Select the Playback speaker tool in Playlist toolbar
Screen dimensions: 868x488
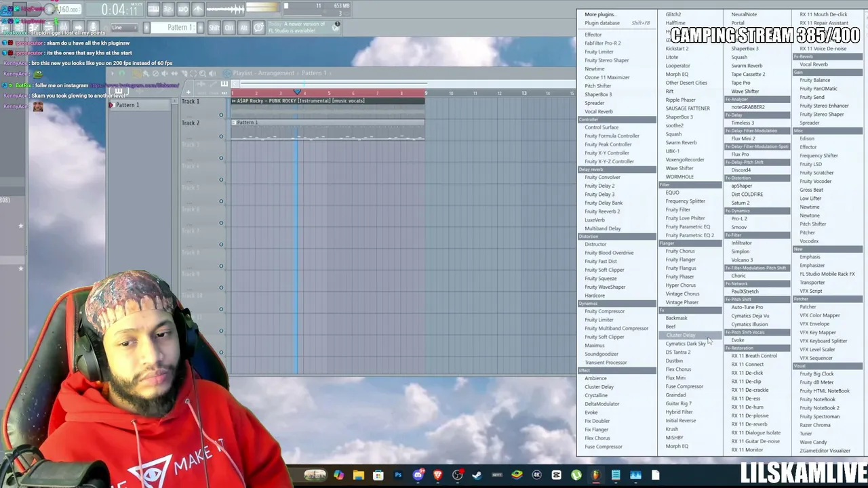click(x=212, y=73)
